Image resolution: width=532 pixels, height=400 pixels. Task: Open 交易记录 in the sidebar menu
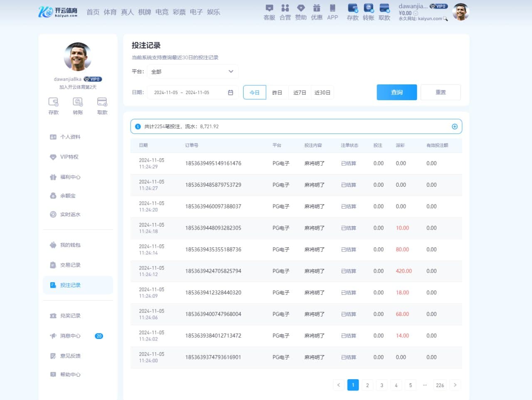tap(70, 265)
